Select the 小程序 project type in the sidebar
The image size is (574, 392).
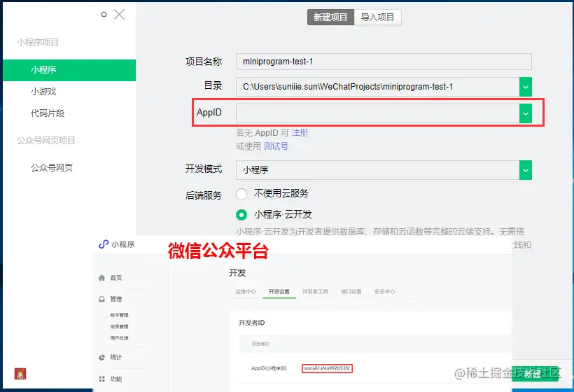69,70
